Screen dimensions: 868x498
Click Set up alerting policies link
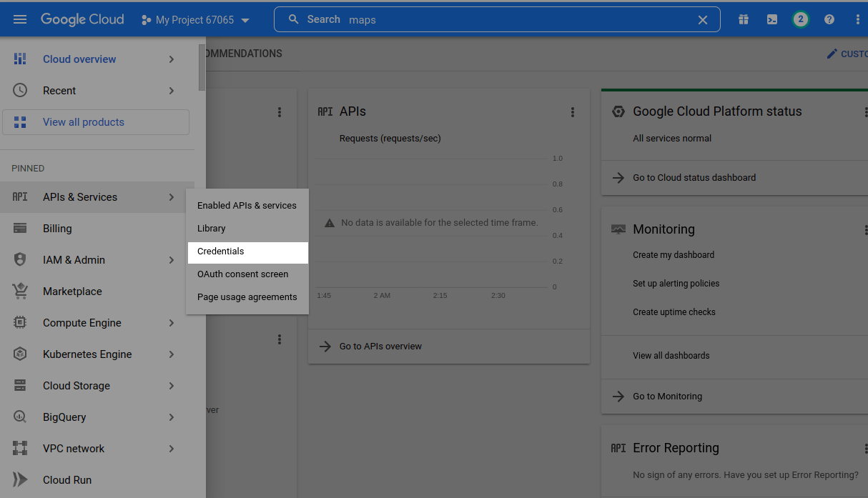tap(676, 284)
